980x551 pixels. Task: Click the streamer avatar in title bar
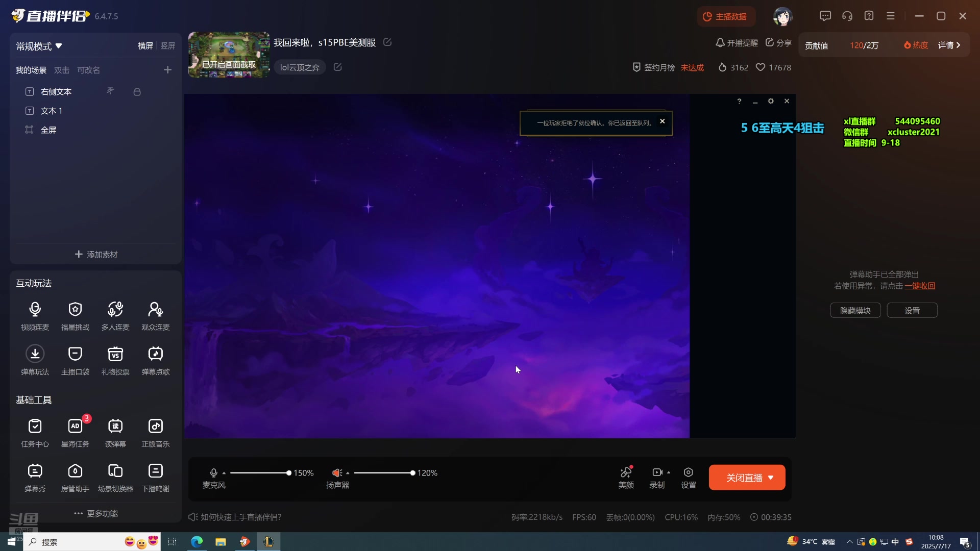point(782,16)
